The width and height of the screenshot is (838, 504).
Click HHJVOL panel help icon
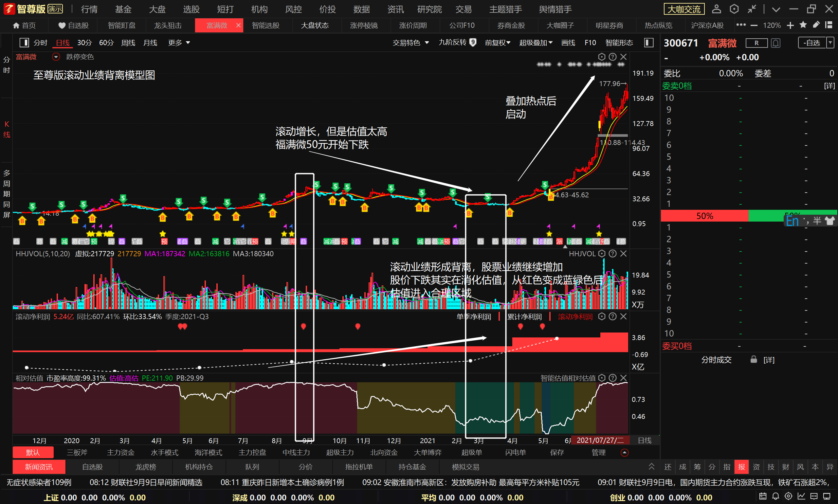pyautogui.click(x=612, y=253)
